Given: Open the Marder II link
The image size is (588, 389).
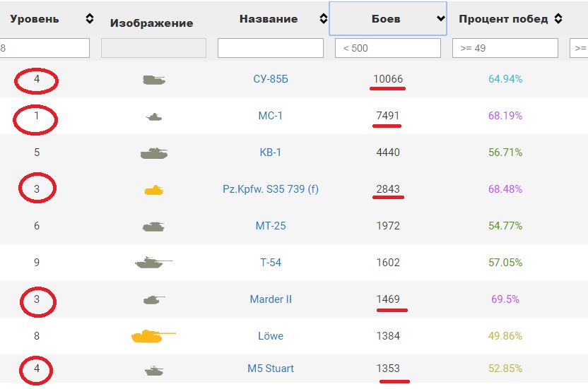Looking at the screenshot, I should [x=271, y=299].
